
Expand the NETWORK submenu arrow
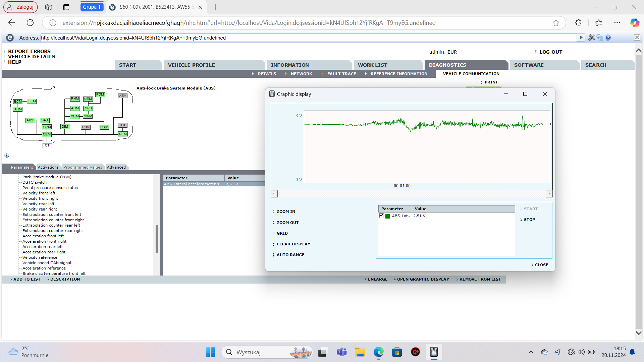(286, 74)
